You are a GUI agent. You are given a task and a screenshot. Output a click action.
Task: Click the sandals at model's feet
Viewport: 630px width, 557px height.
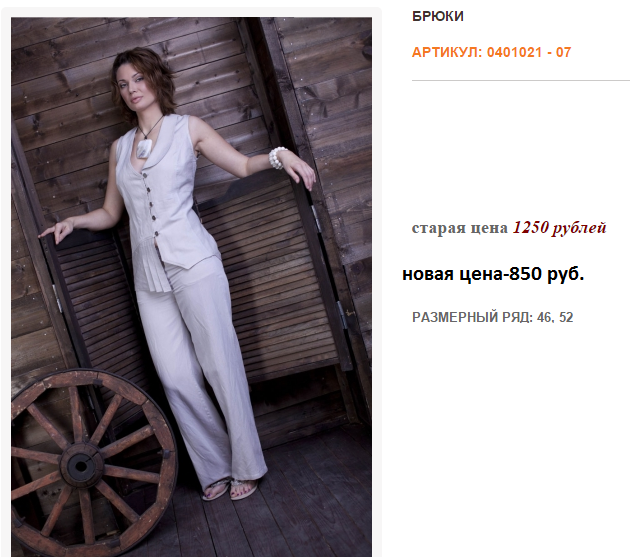(x=231, y=489)
